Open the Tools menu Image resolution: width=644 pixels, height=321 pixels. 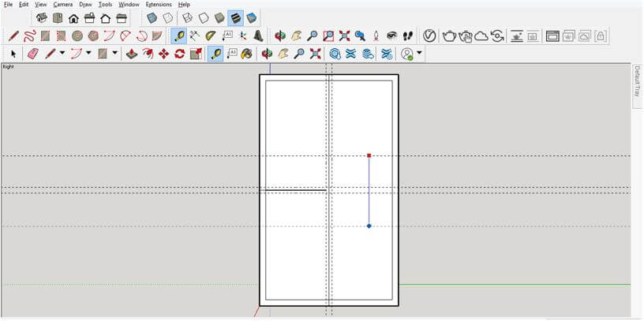(105, 5)
